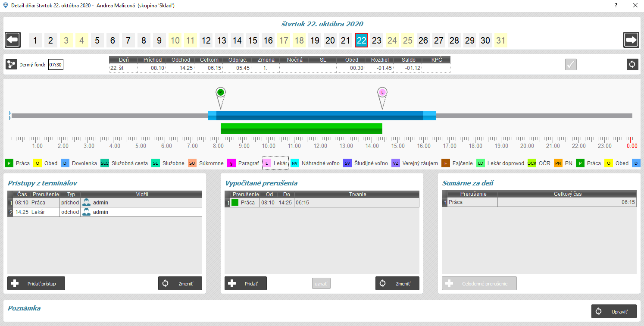Pick the Verejný záujem VZ icon

pyautogui.click(x=396, y=163)
